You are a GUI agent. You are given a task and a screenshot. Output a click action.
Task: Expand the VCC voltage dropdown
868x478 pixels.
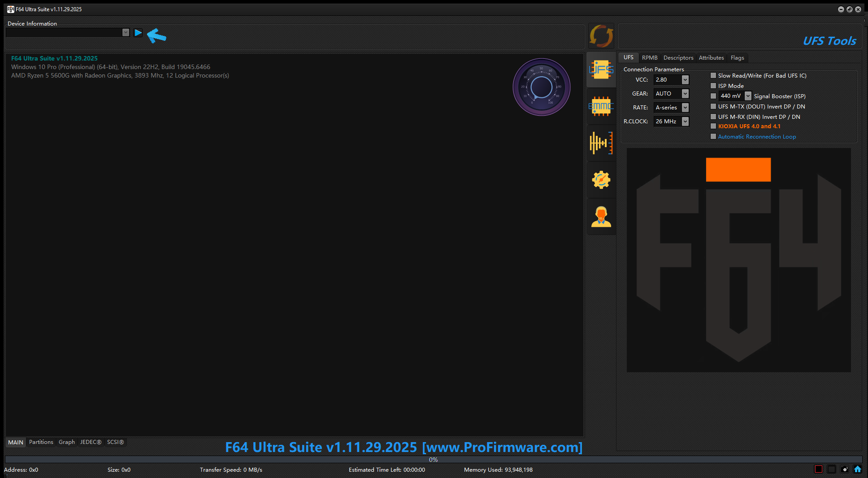[685, 80]
